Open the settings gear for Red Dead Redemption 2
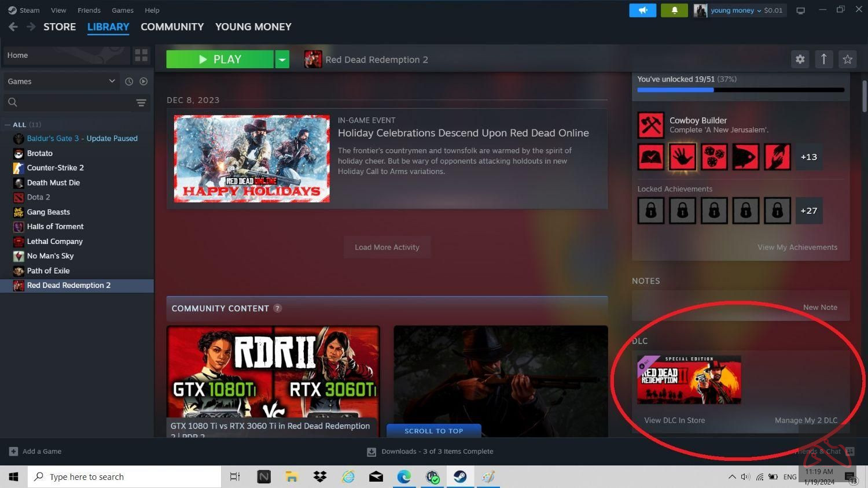 800,59
